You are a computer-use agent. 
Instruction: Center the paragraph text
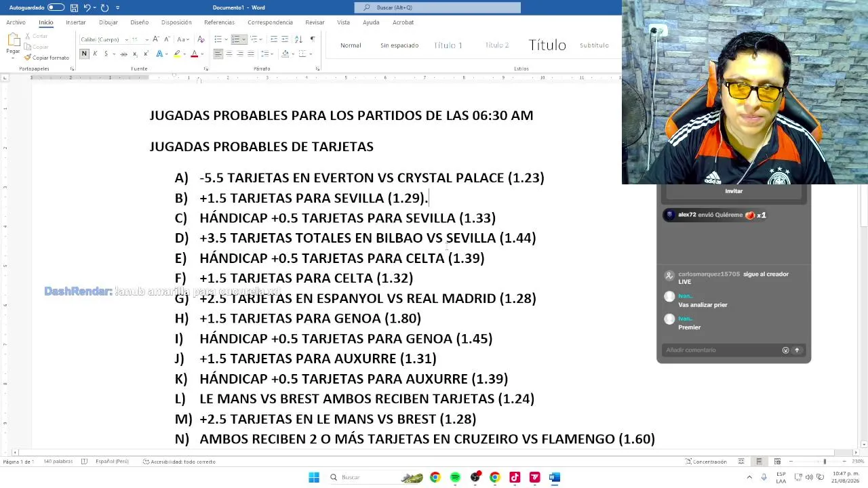(229, 54)
